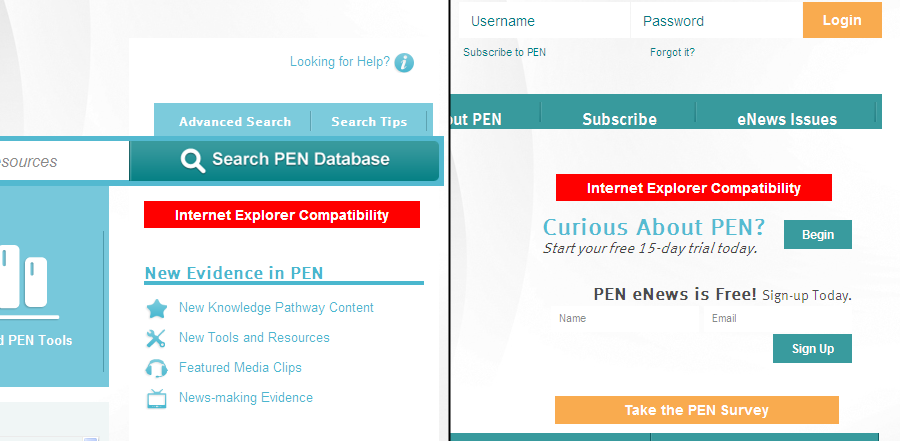The width and height of the screenshot is (900, 441).
Task: Follow the Subscribe to PEN link
Action: point(505,52)
